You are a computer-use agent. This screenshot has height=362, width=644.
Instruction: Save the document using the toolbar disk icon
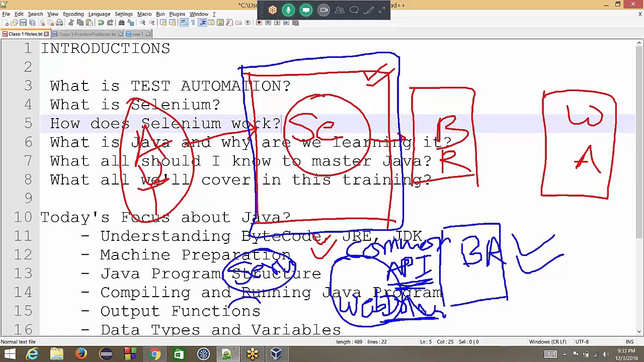pyautogui.click(x=23, y=23)
